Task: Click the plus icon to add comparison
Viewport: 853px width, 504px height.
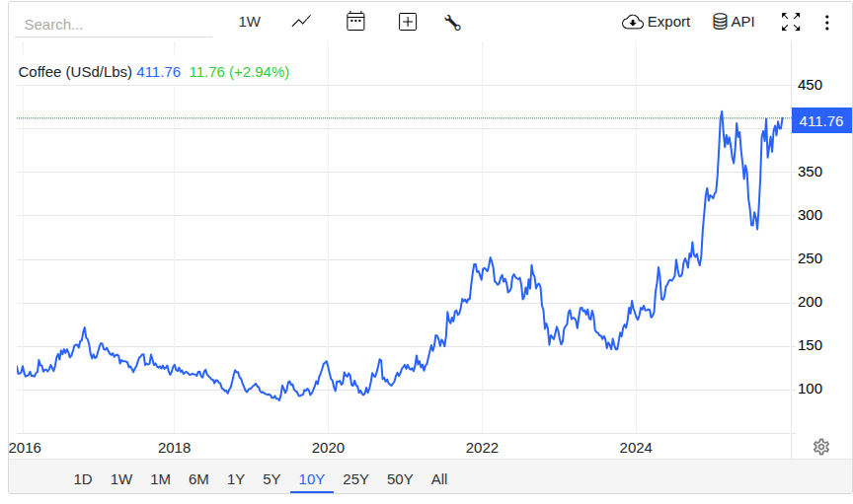Action: (x=407, y=22)
